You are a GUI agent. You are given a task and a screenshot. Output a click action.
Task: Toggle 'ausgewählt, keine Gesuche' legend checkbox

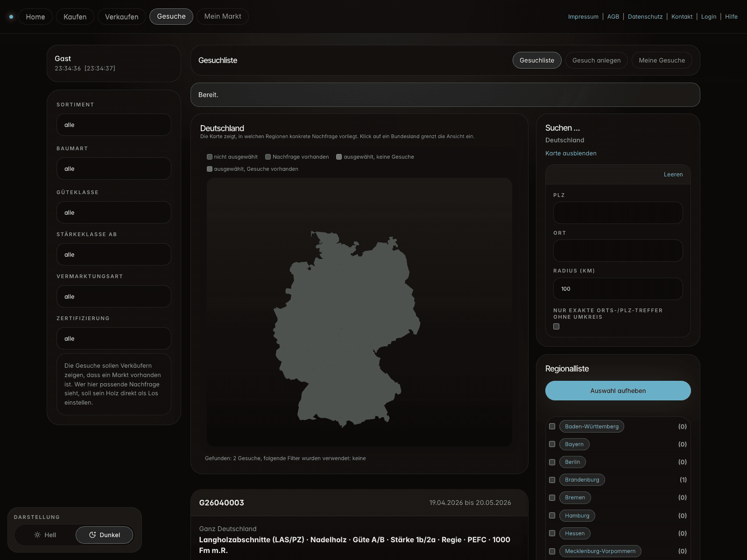point(339,157)
